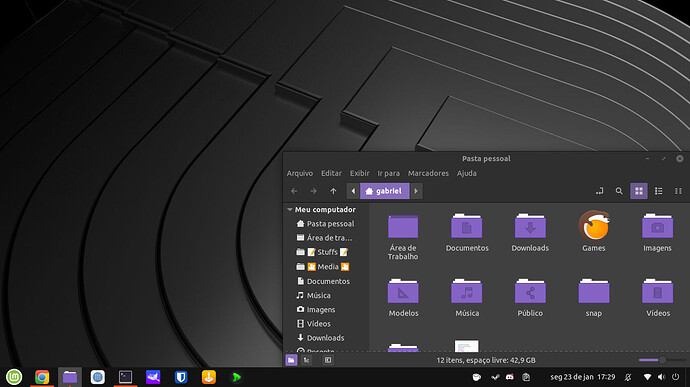This screenshot has width=690, height=387.
Task: Open the Editar menu
Action: [x=331, y=173]
